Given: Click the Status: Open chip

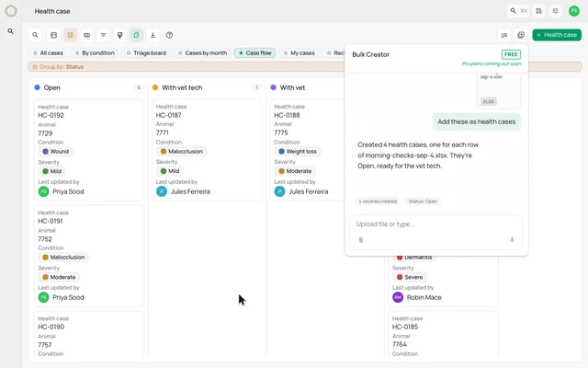Looking at the screenshot, I should click(x=423, y=201).
